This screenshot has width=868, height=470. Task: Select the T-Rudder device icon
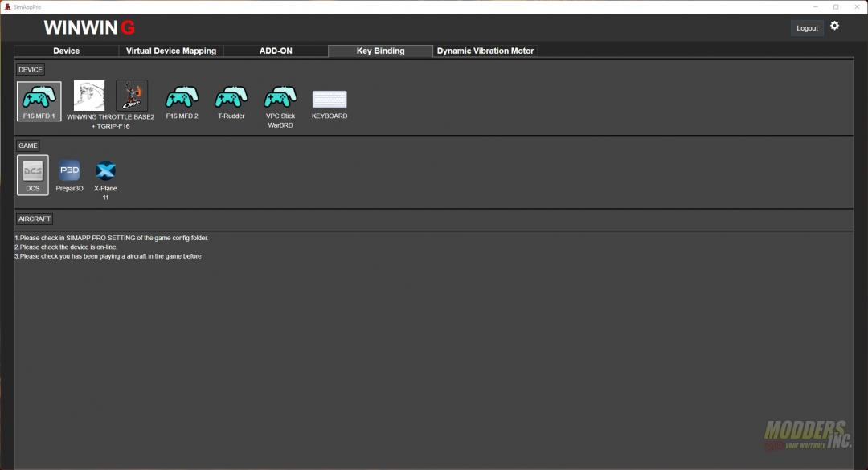pyautogui.click(x=231, y=97)
